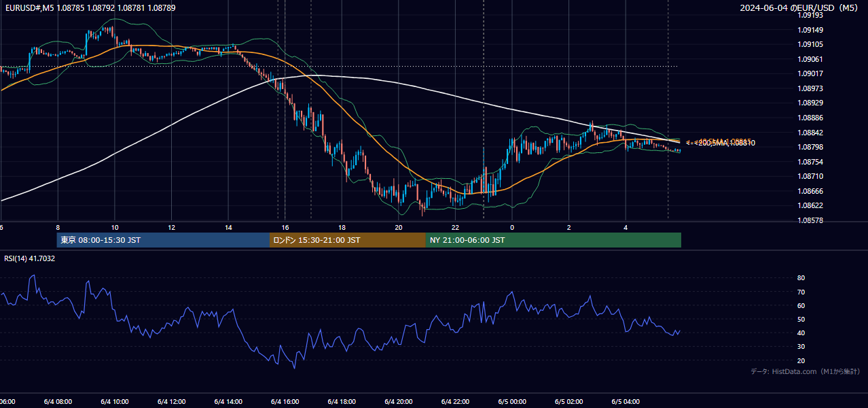This screenshot has width=868, height=408.
Task: Click the 6/4 18:00 bottom time label
Action: click(342, 401)
